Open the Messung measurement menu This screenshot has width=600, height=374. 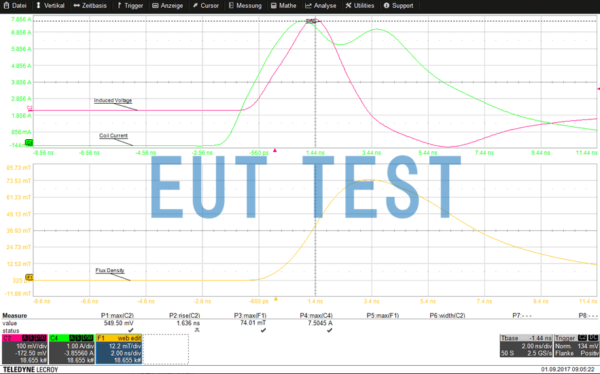pos(245,6)
